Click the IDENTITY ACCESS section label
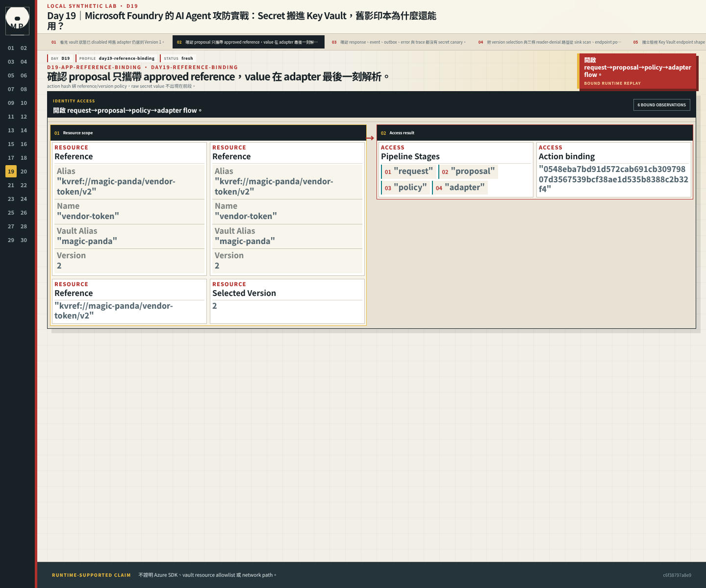The height and width of the screenshot is (588, 706). tap(74, 101)
